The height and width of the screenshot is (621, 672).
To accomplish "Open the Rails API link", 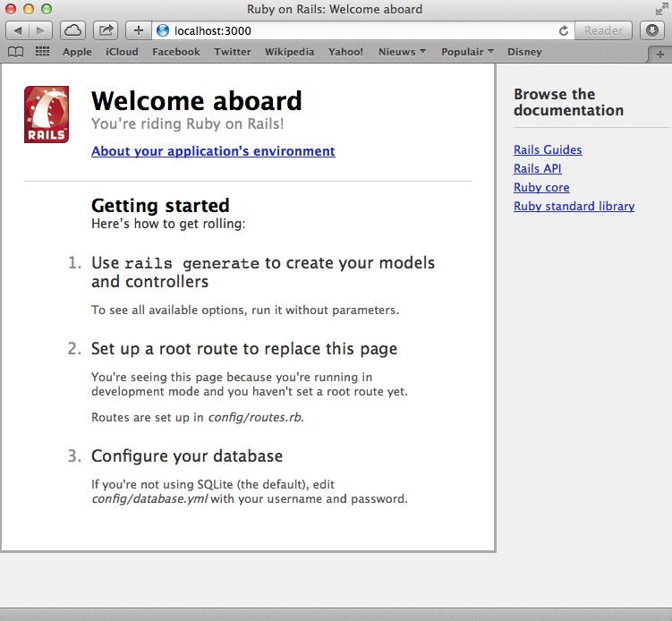I will pos(538,168).
